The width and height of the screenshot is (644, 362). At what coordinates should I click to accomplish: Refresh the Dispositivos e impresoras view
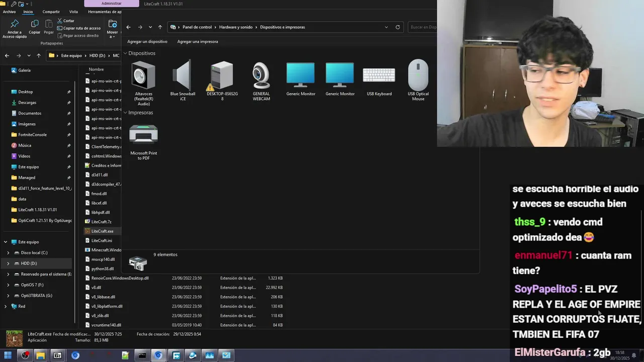point(397,27)
